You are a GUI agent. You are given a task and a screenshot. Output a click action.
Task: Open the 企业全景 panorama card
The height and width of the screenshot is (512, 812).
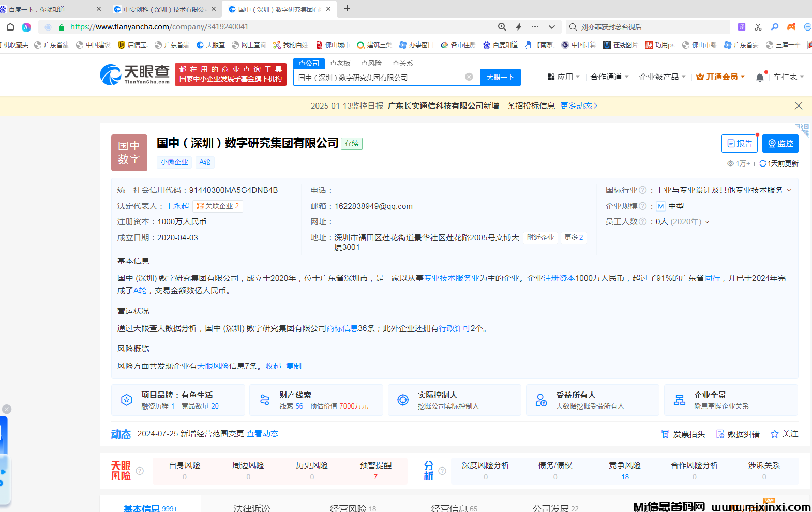point(730,400)
